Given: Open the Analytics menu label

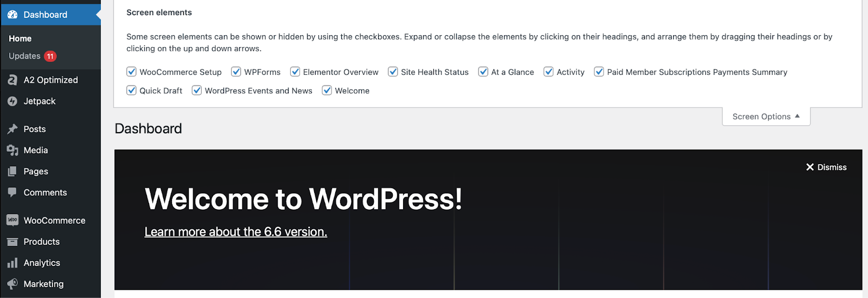Looking at the screenshot, I should 42,263.
